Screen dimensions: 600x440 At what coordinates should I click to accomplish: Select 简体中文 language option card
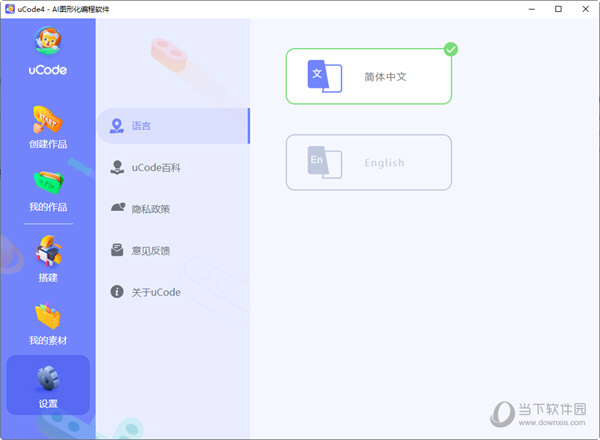[x=369, y=76]
